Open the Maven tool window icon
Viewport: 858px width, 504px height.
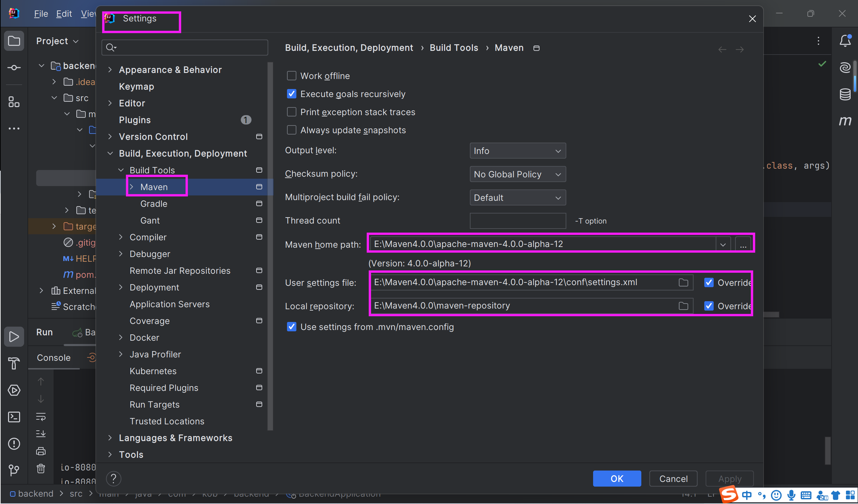tap(845, 121)
